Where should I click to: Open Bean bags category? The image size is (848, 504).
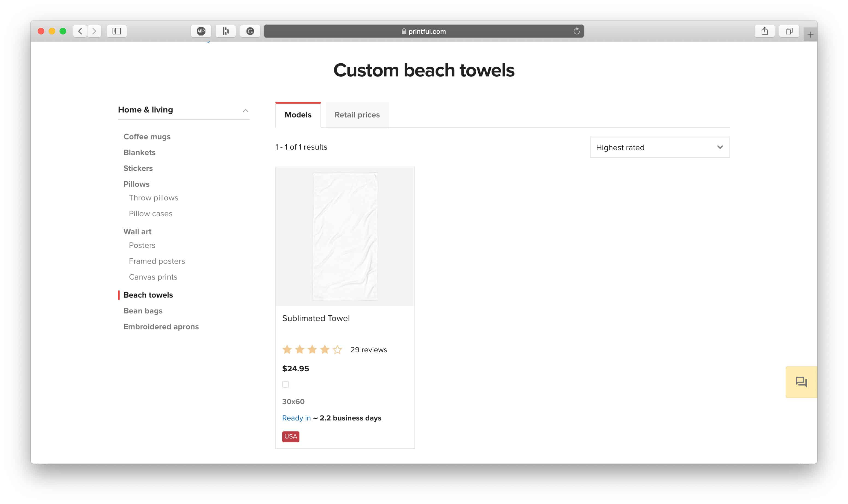143,311
